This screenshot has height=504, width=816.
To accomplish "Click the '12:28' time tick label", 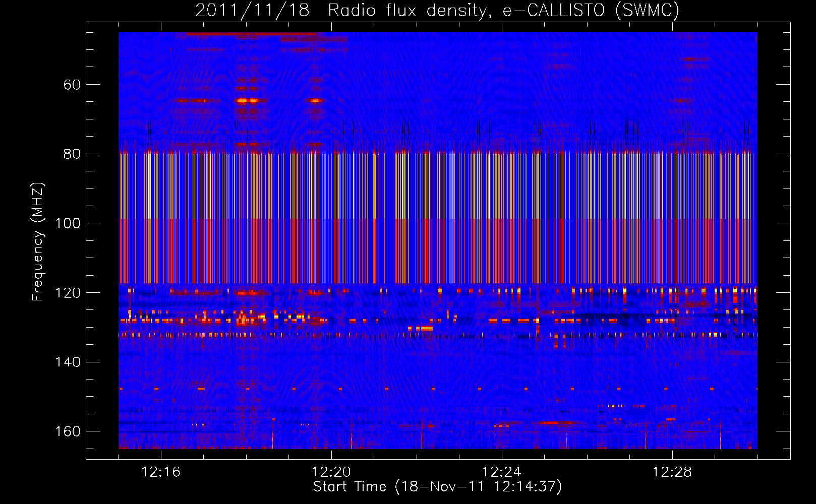I will pyautogui.click(x=672, y=472).
